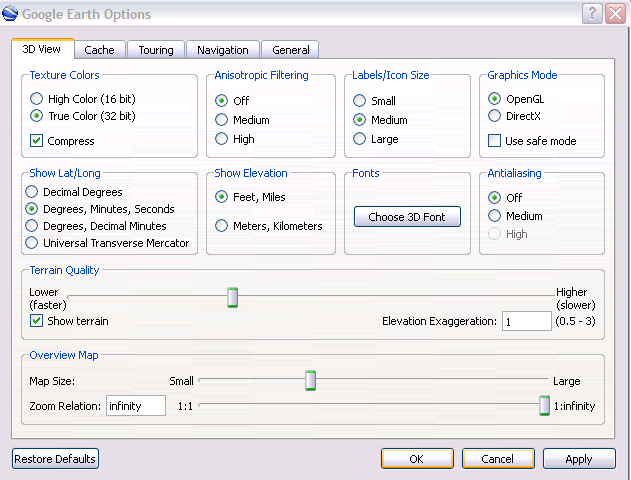Screen dimensions: 631x480
Task: Set Anisotropic Filtering to High
Action: pyautogui.click(x=222, y=139)
